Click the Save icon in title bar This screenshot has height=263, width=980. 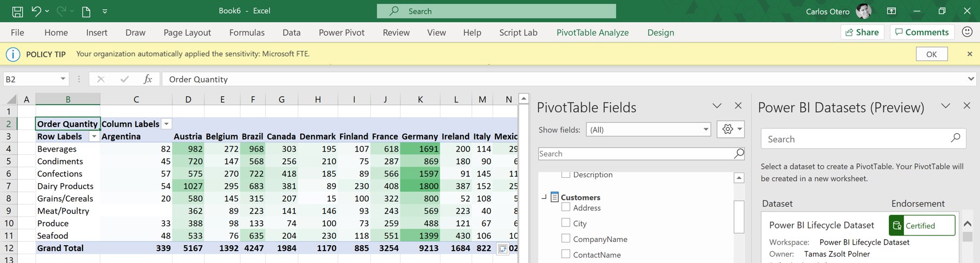click(17, 11)
